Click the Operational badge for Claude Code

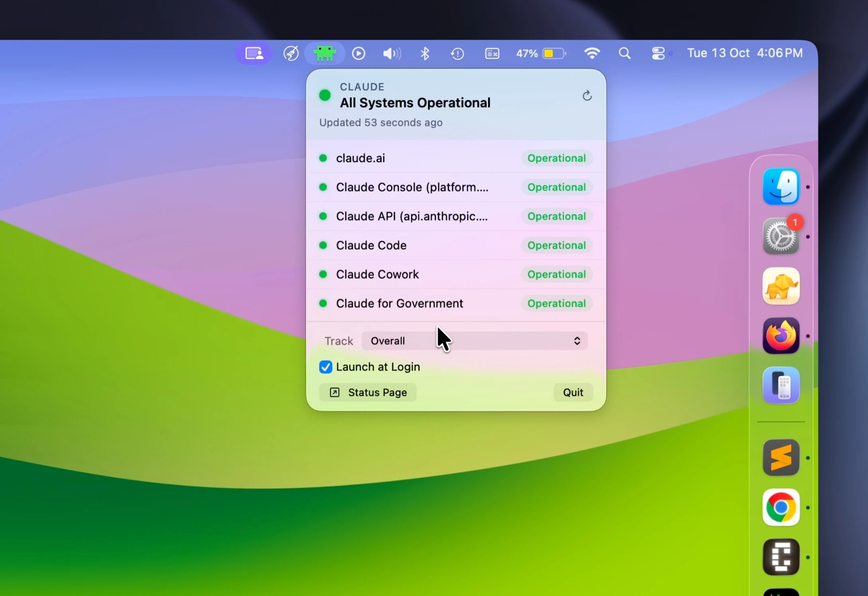pos(557,245)
